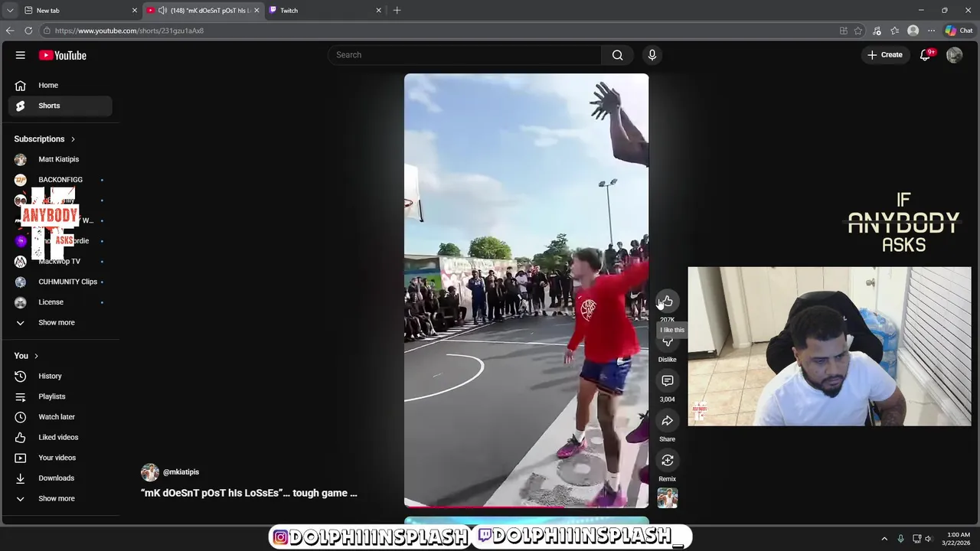Switch to the New tab tab
980x551 pixels.
point(77,10)
